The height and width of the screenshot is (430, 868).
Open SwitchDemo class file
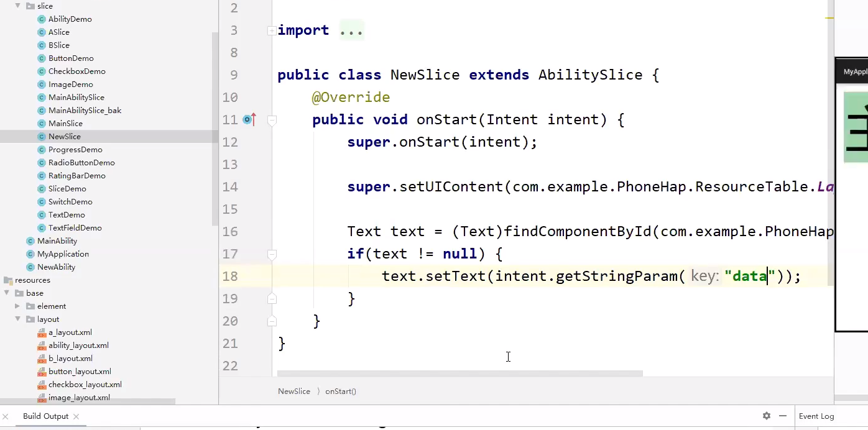pos(70,202)
